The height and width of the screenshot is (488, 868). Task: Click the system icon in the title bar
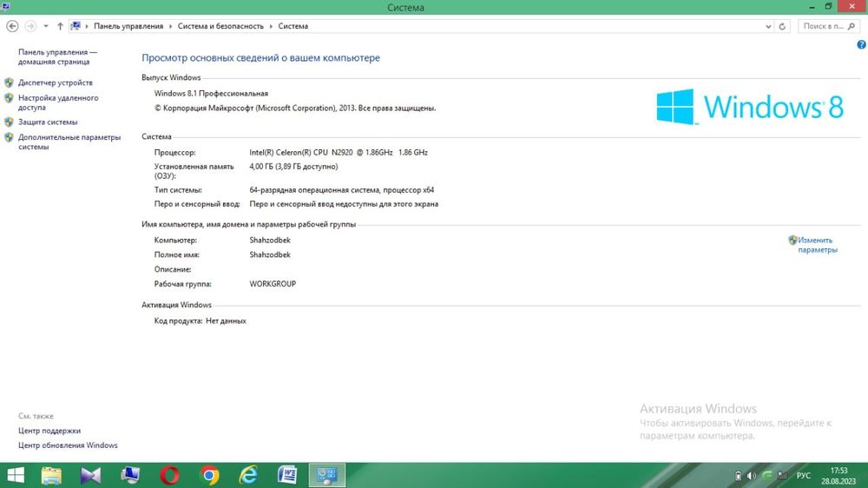(x=6, y=6)
